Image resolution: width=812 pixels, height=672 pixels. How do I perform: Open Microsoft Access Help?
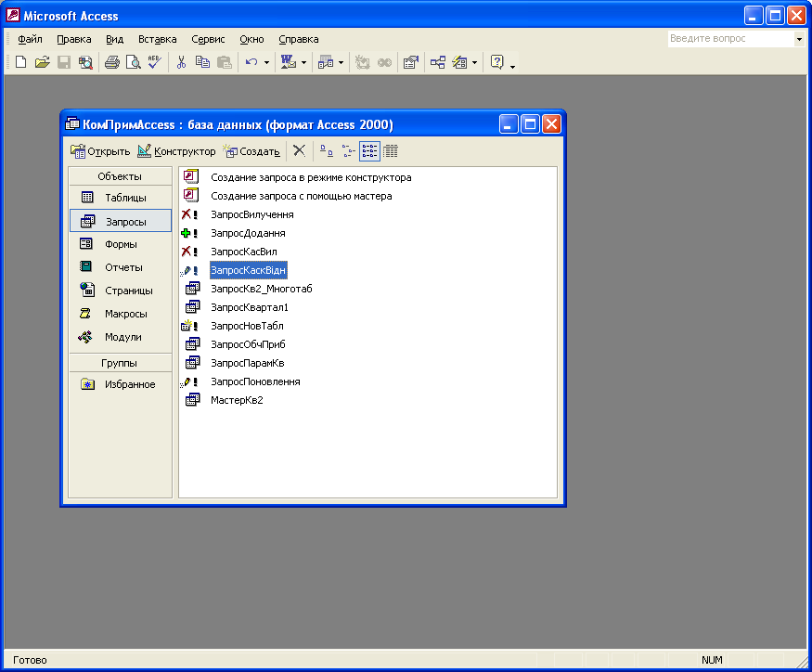[497, 63]
